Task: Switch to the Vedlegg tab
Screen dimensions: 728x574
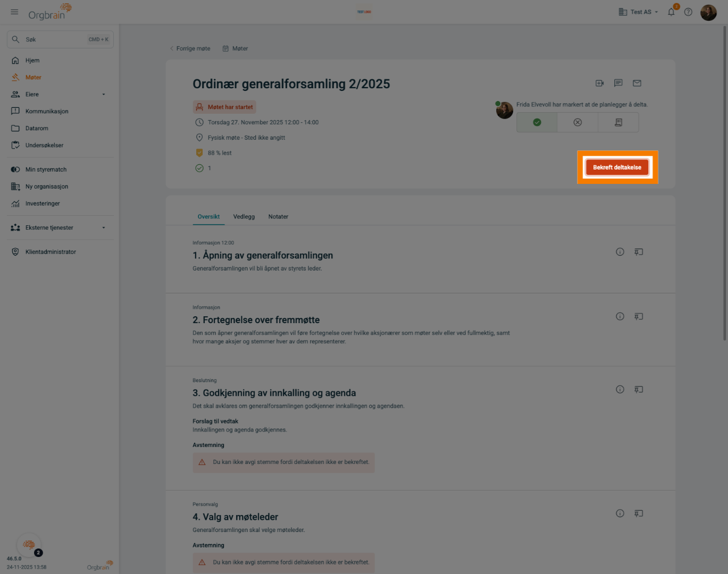Action: click(x=244, y=217)
